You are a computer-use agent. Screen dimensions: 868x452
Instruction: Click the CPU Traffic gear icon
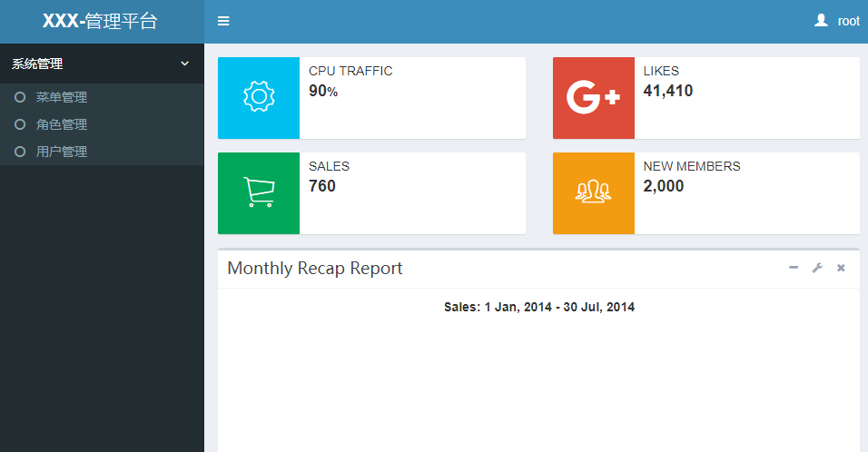[259, 97]
